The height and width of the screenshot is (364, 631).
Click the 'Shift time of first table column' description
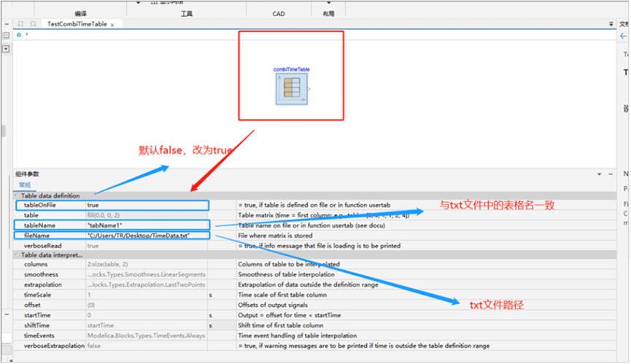click(x=281, y=325)
